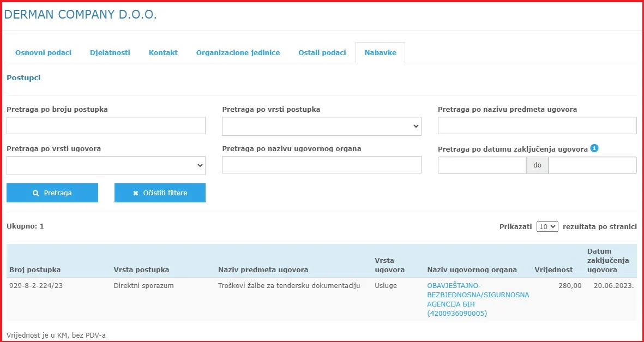
Task: Expand the Pretraga po vrsti postupka dropdown
Action: pyautogui.click(x=322, y=126)
